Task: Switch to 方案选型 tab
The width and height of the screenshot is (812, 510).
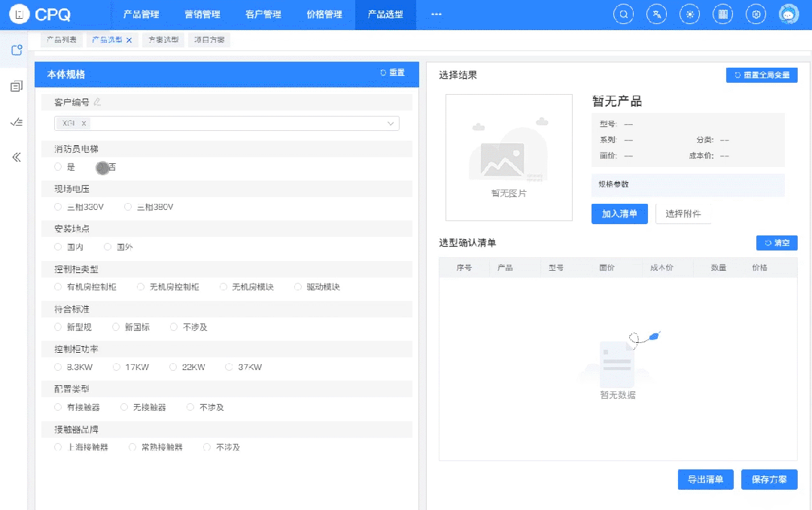Action: coord(163,40)
